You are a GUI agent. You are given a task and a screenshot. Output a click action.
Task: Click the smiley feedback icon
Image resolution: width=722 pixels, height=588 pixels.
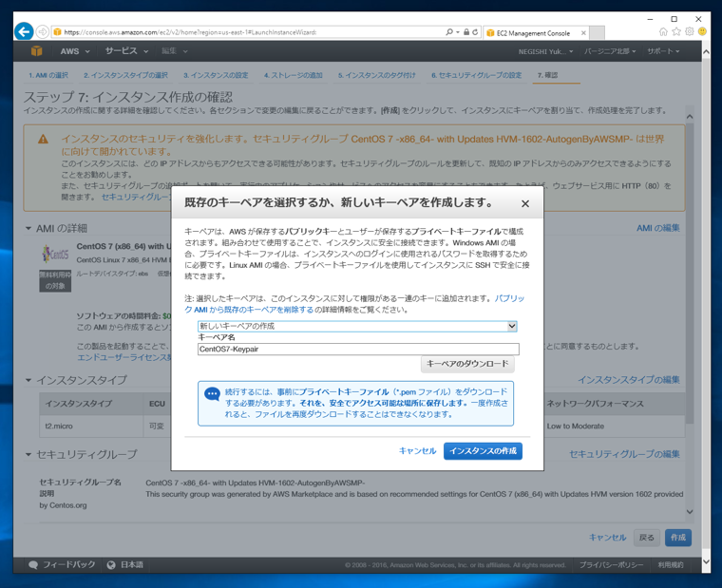702,31
